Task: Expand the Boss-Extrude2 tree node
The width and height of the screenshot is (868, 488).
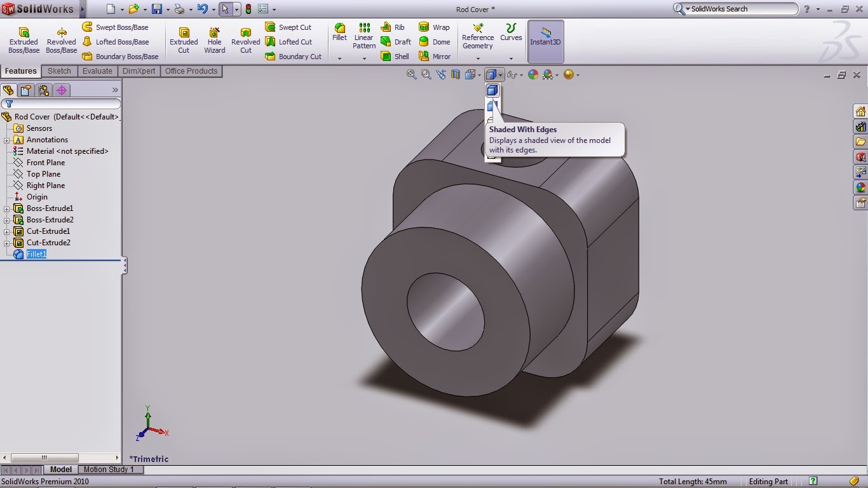Action: click(6, 220)
